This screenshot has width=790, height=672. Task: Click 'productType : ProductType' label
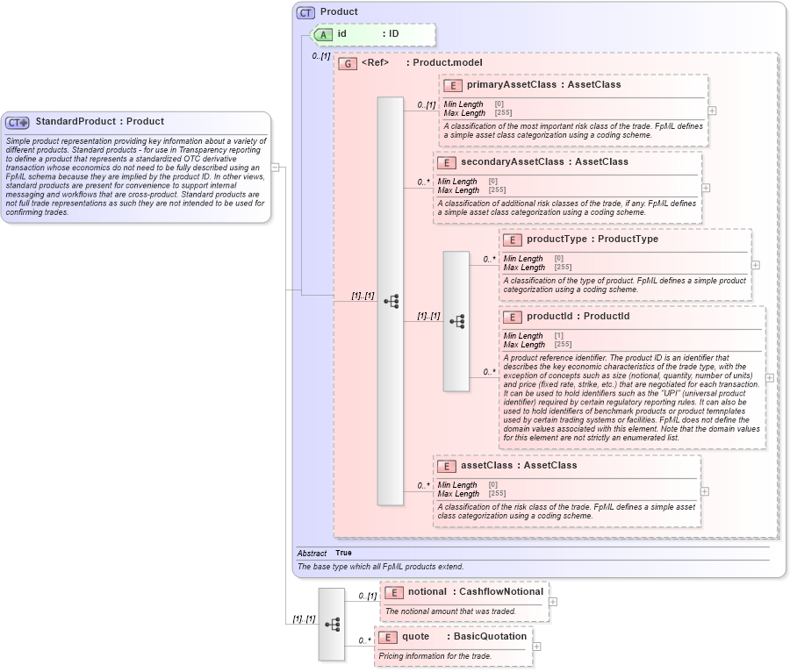592,239
